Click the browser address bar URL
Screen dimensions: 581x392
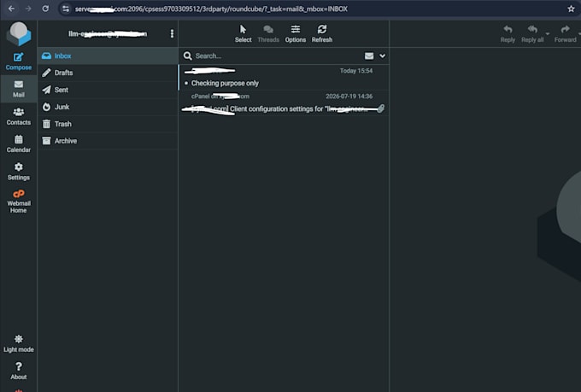211,9
